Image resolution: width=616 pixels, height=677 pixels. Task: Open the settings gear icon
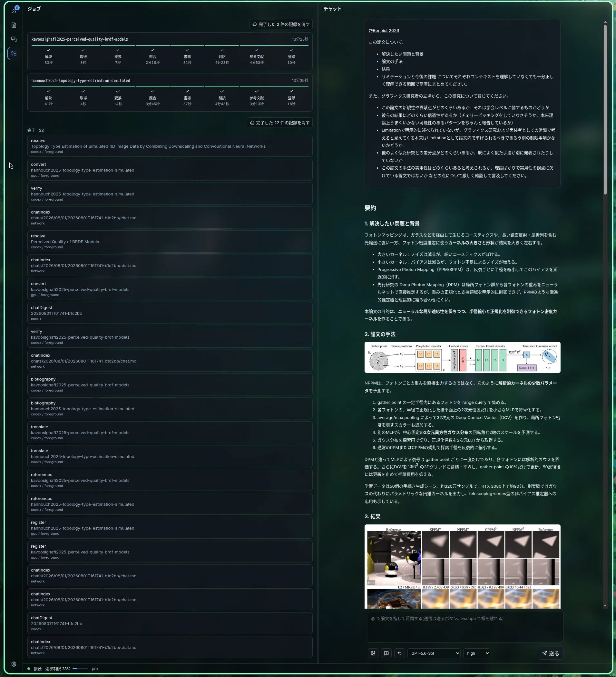(14, 664)
